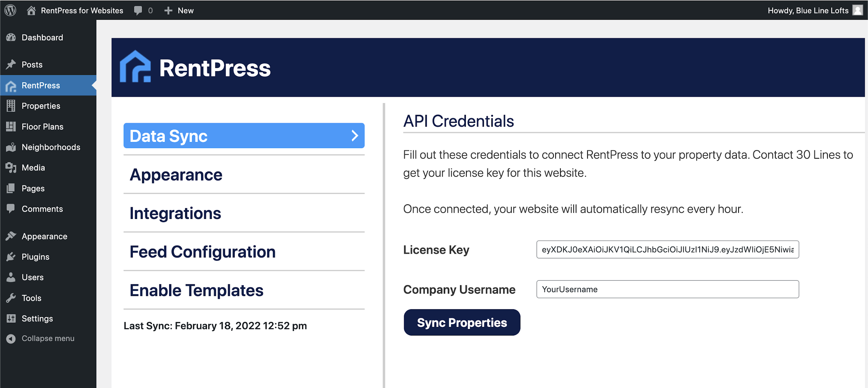Go to Plugins menu item
868x388 pixels.
coord(48,257)
